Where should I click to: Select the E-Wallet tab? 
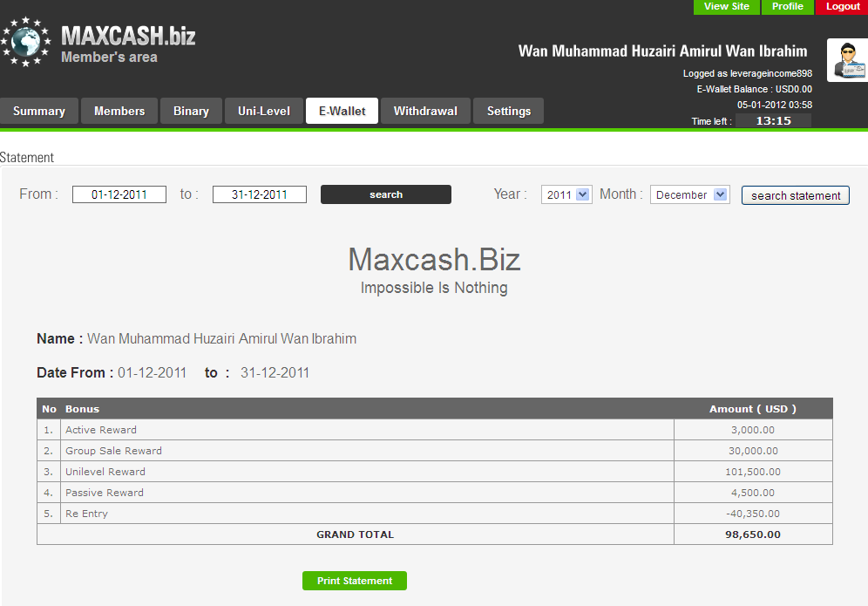point(342,112)
